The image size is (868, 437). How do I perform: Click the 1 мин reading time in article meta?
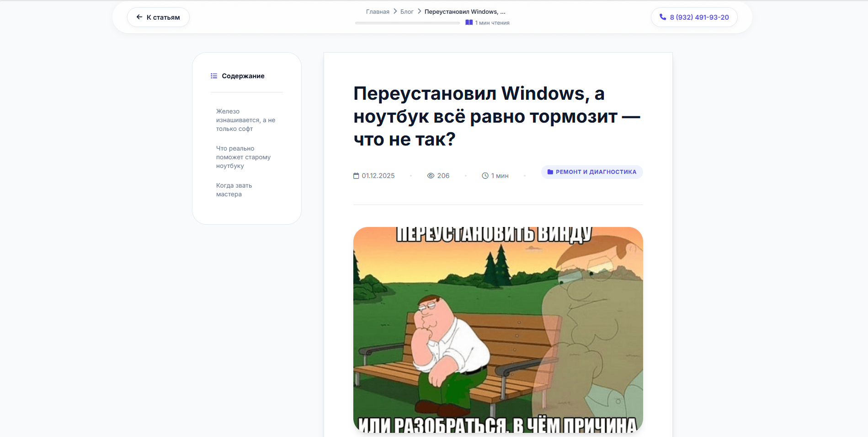500,176
